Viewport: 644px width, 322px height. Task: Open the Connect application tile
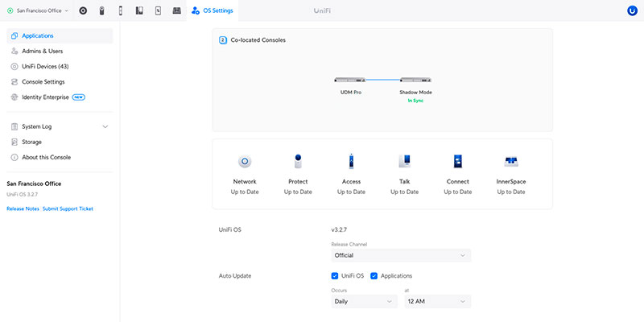[x=458, y=175]
